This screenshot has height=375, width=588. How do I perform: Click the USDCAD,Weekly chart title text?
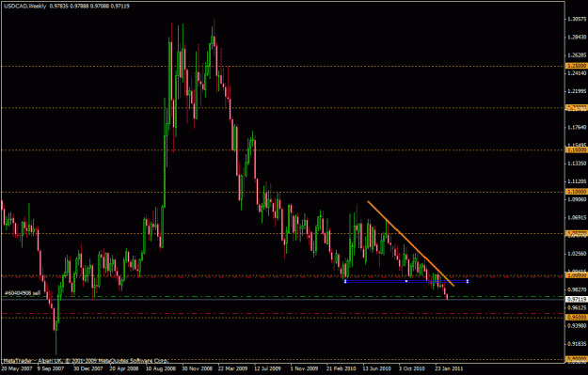click(25, 6)
